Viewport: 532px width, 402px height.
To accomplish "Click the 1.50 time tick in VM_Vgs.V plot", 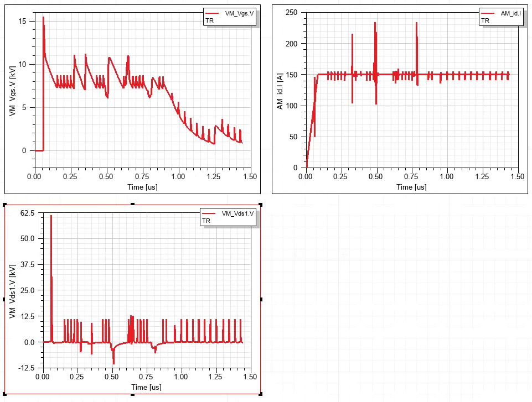I will 250,176.
